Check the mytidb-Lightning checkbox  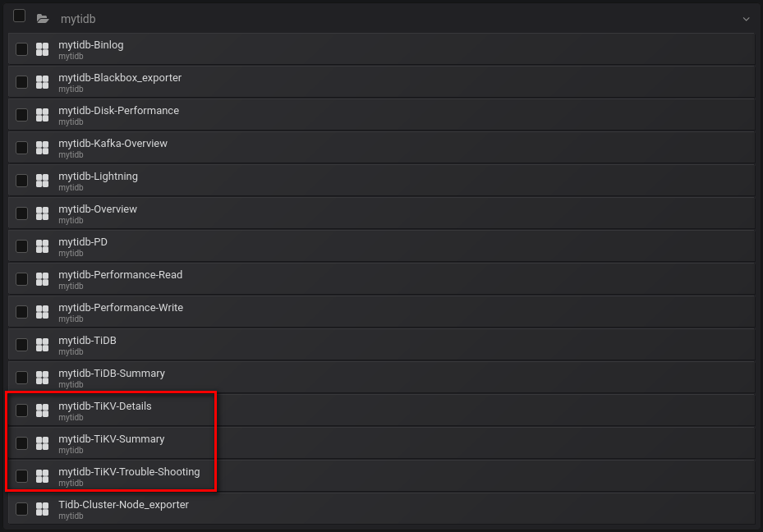click(22, 181)
